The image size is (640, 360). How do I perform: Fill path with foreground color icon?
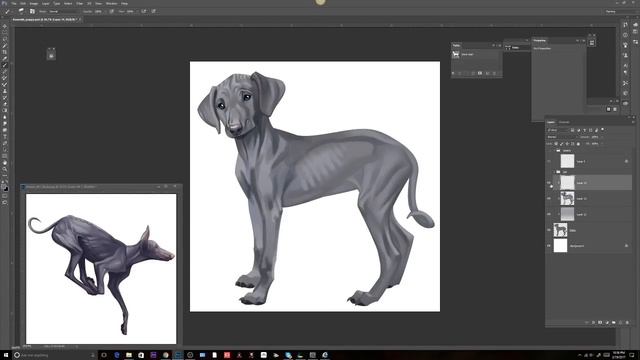453,73
